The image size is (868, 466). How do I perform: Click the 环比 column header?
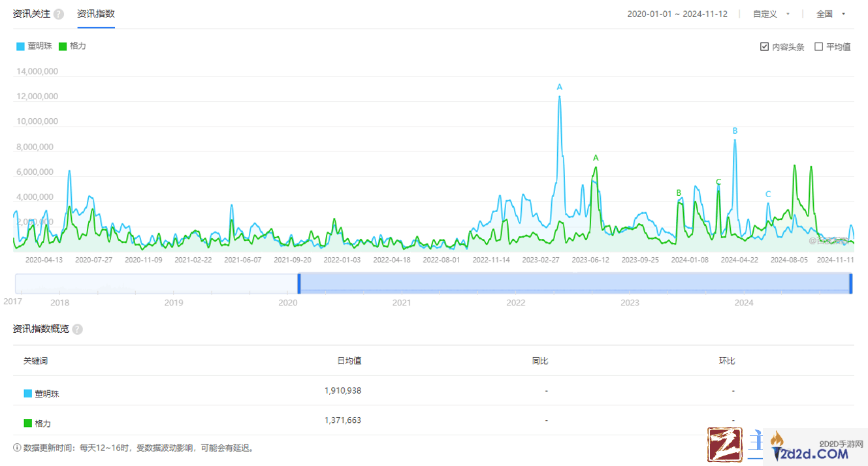click(727, 361)
